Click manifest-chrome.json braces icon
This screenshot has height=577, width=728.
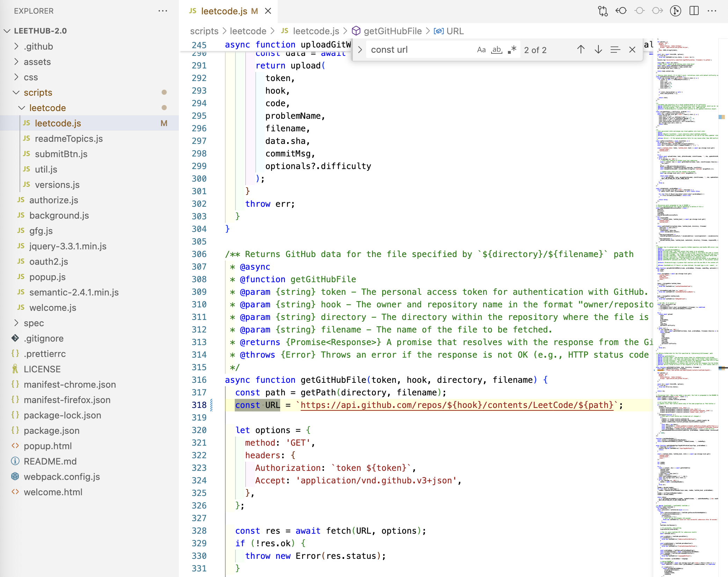pyautogui.click(x=15, y=384)
